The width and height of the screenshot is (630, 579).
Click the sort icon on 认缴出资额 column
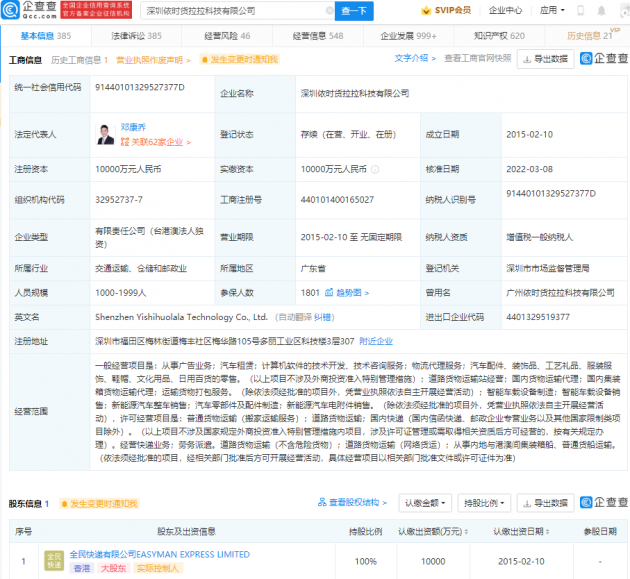click(466, 532)
